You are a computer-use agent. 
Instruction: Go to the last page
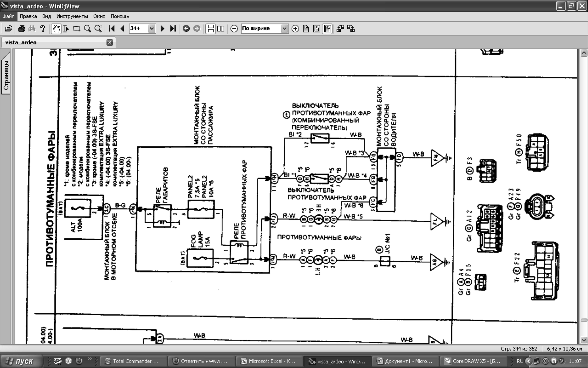pos(173,29)
